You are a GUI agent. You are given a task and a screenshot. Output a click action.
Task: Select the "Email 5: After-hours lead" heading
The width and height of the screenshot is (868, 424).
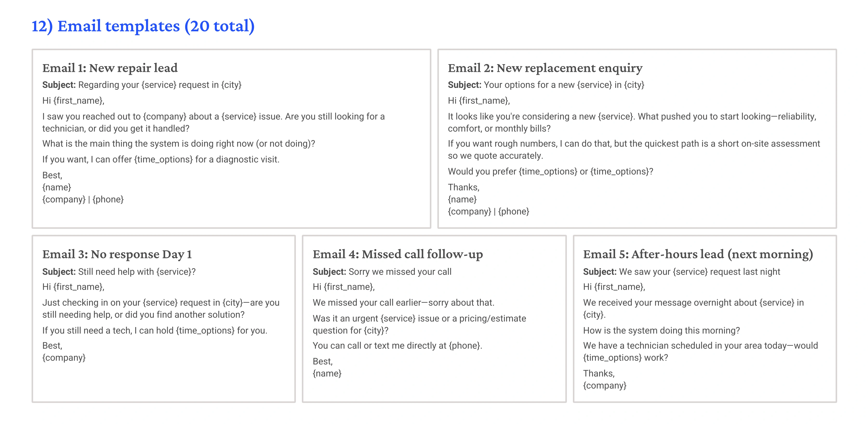coord(698,254)
